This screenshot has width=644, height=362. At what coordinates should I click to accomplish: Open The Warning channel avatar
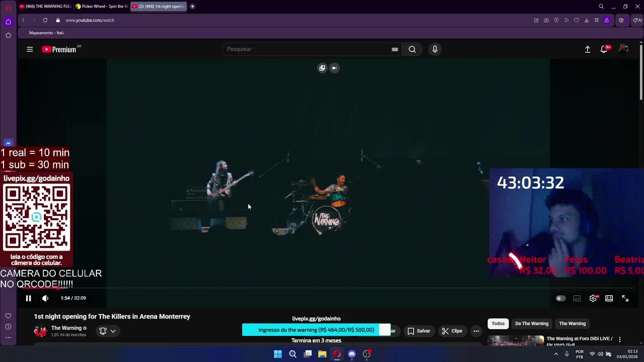40,331
